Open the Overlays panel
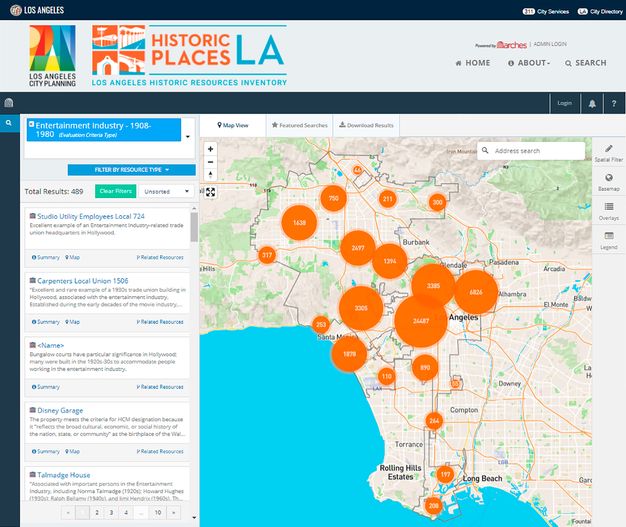The height and width of the screenshot is (527, 626). tap(608, 210)
